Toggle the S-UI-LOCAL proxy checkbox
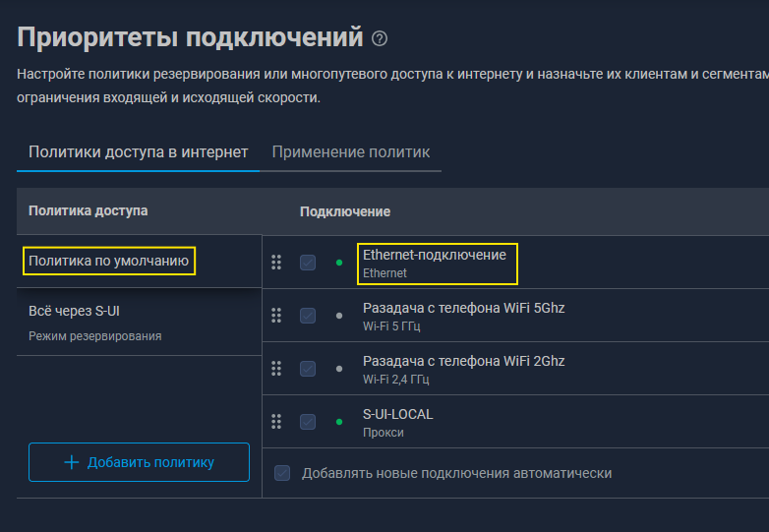769x532 pixels. 308,422
